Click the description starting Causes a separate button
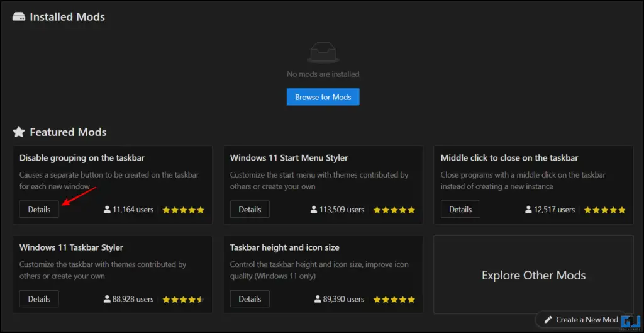Image resolution: width=644 pixels, height=333 pixels. (x=109, y=181)
